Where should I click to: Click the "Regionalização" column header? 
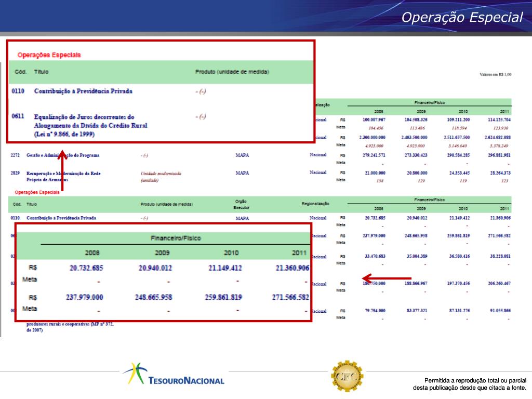pyautogui.click(x=315, y=204)
